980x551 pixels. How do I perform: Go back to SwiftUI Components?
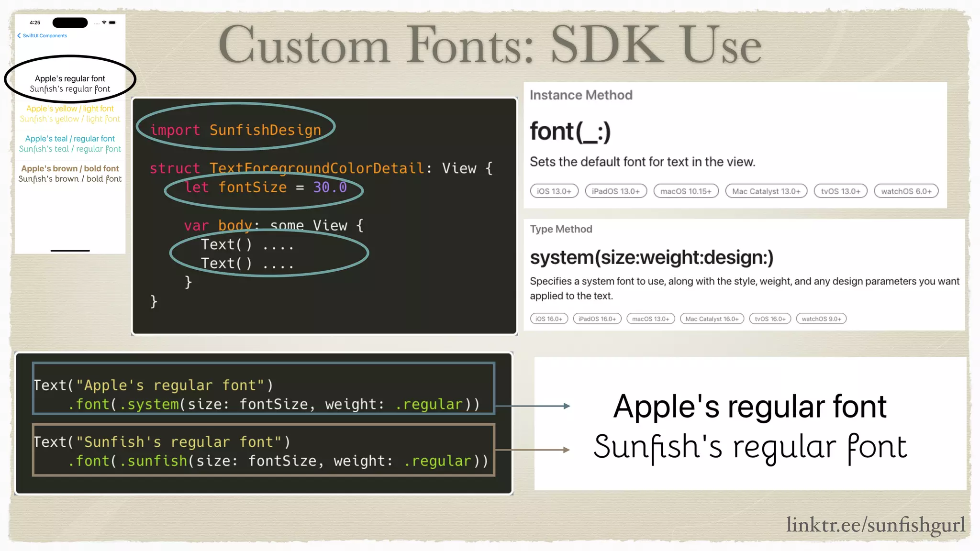pyautogui.click(x=42, y=36)
